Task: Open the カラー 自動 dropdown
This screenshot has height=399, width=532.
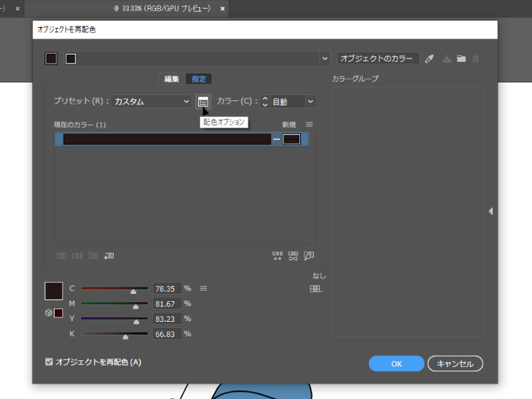Action: [x=293, y=102]
